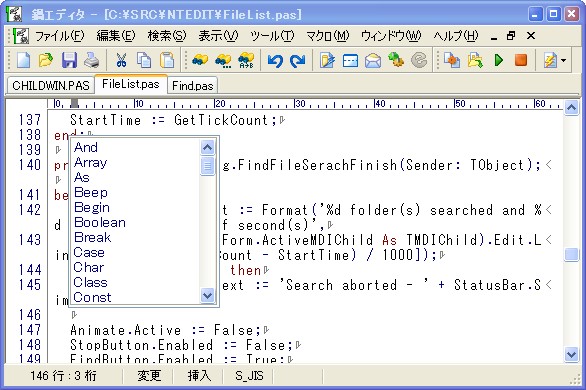Click the autocomplete list's down scroll arrow
586x390 pixels.
[x=207, y=295]
